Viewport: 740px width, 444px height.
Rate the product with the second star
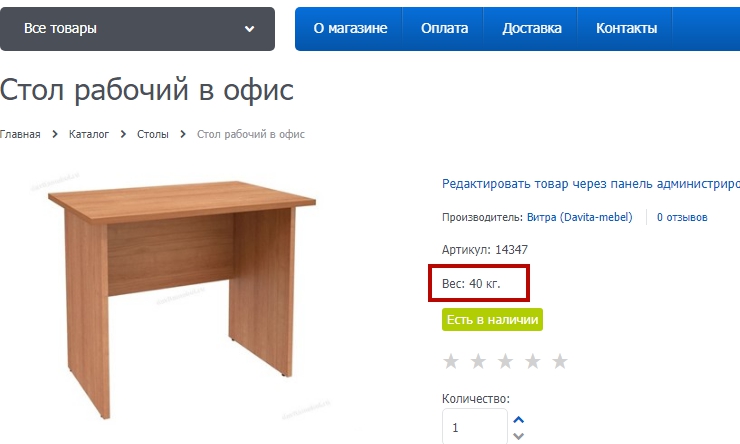pyautogui.click(x=478, y=361)
